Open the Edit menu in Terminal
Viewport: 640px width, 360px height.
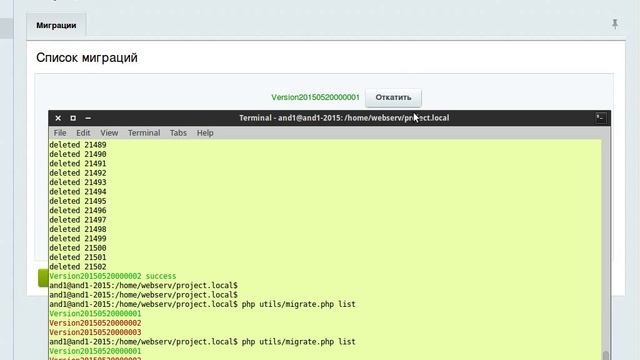click(83, 133)
